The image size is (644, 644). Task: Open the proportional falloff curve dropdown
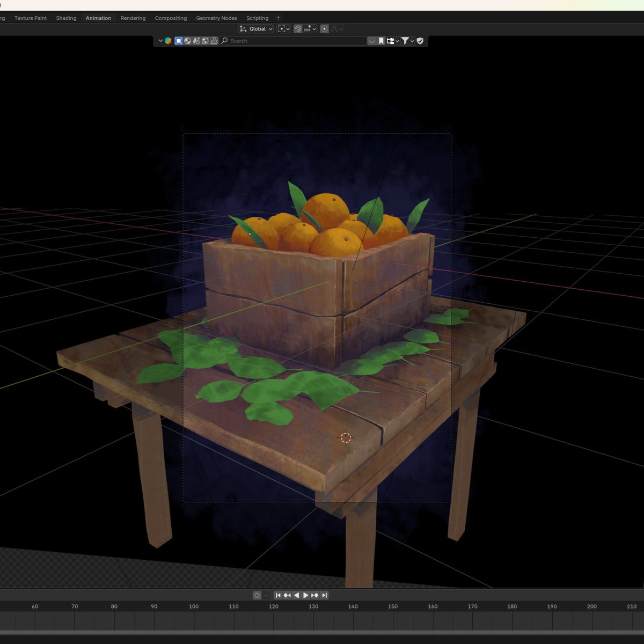click(336, 29)
